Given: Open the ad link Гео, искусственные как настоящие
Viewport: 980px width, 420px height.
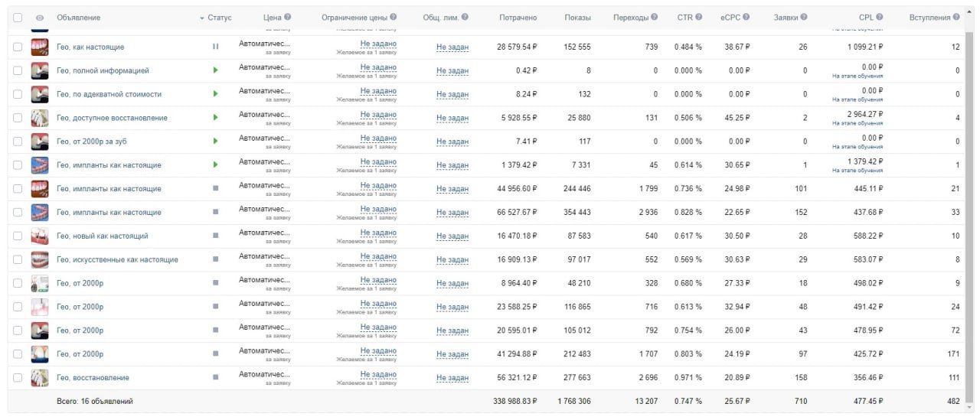Looking at the screenshot, I should pos(117,259).
